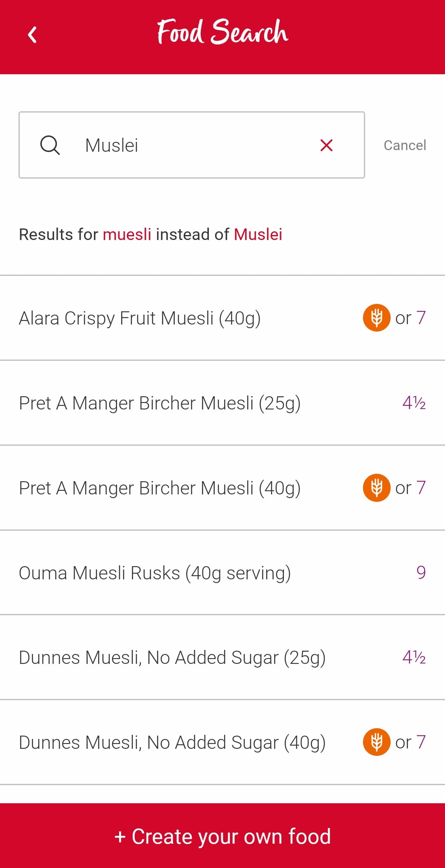This screenshot has width=445, height=868.
Task: Search instead for original term Muslei
Action: [258, 234]
